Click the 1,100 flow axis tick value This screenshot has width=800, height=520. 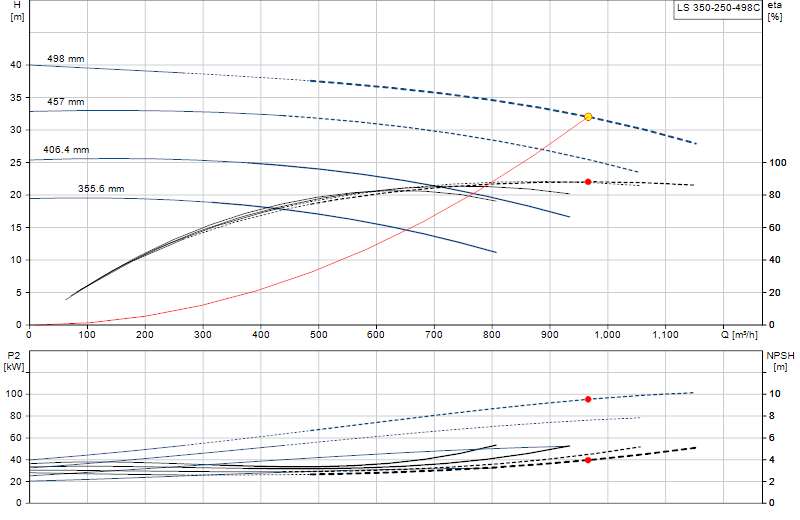(666, 335)
